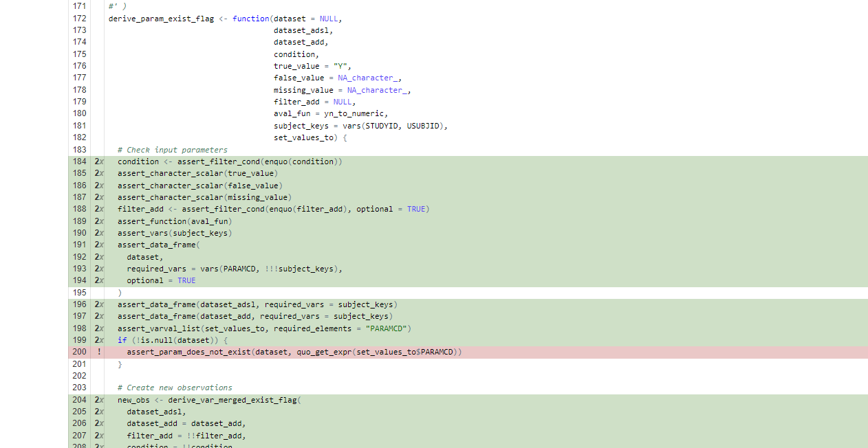The height and width of the screenshot is (448, 868).
Task: Click 'filter_add = !!filter_add' line
Action: [x=186, y=436]
